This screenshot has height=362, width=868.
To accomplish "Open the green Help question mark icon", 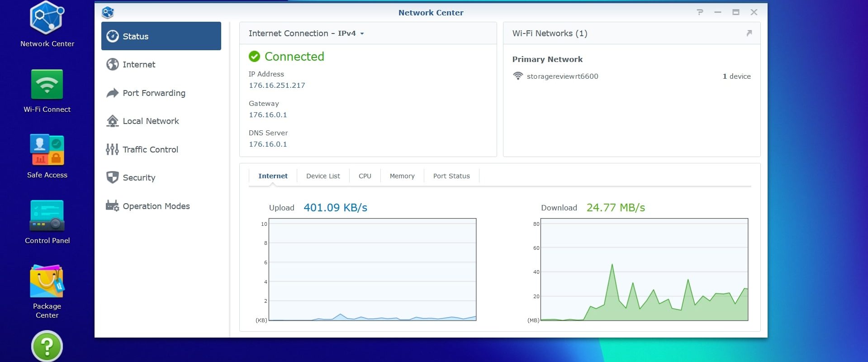I will (x=47, y=346).
